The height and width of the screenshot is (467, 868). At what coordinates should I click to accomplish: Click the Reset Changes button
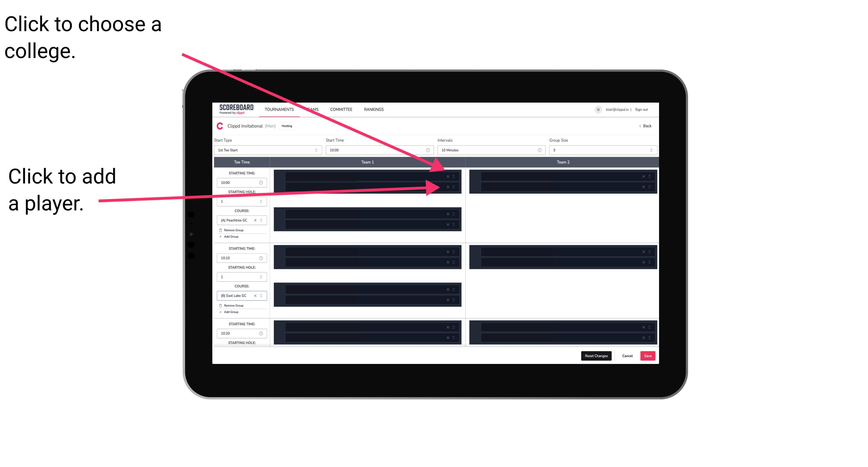click(597, 355)
